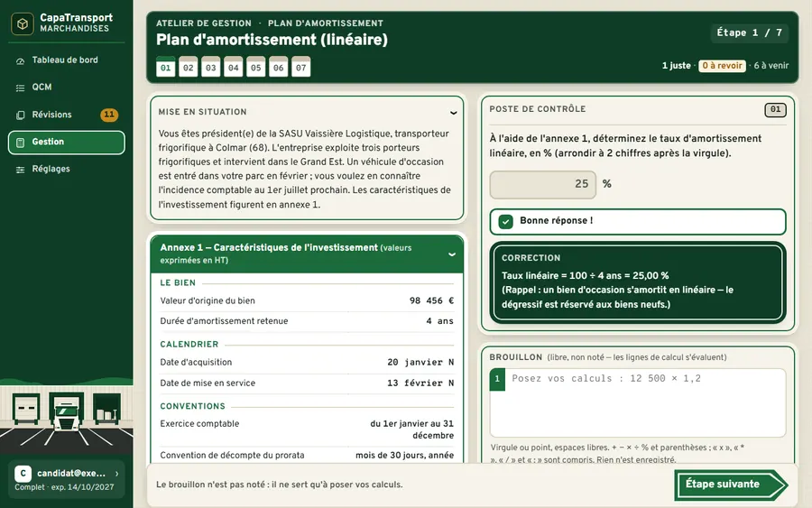Click the 6 à venir counter
Viewport: 812px width, 508px height.
coord(771,66)
